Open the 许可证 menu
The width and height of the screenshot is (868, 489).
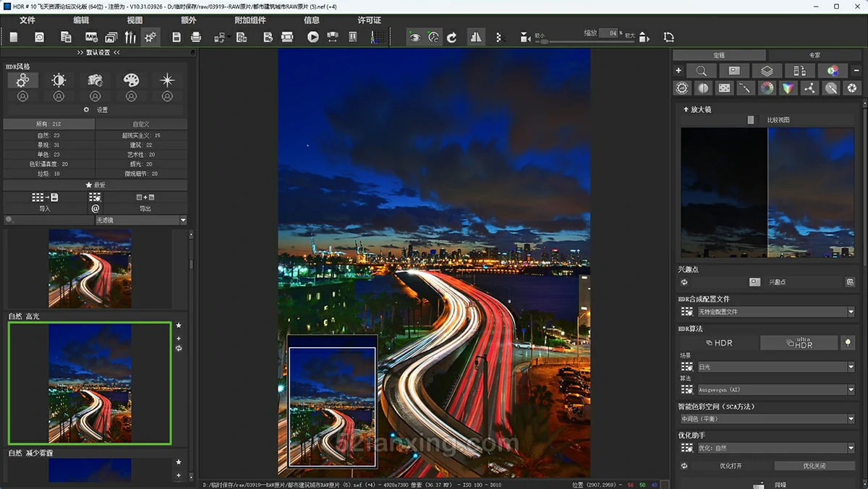tap(369, 20)
